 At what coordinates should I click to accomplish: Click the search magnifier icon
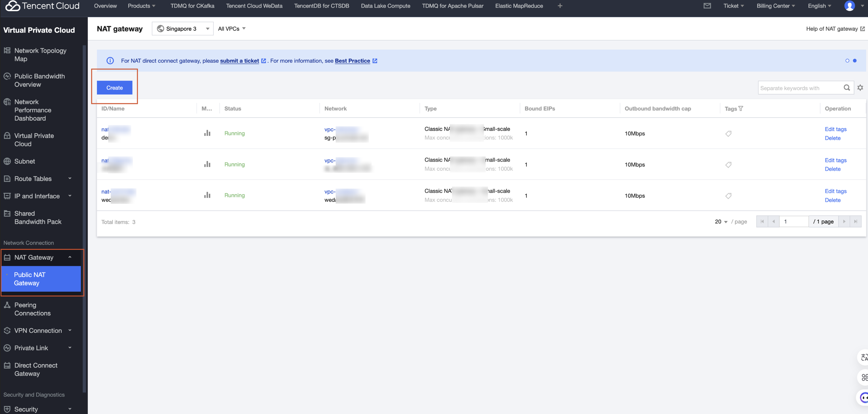point(847,88)
